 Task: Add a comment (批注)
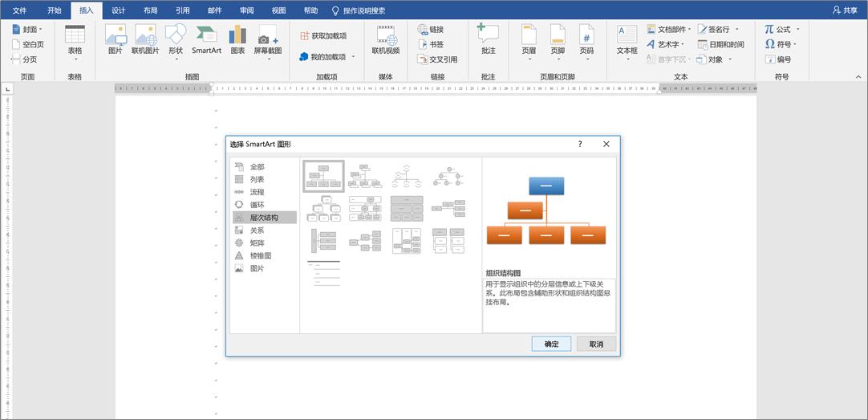point(489,40)
